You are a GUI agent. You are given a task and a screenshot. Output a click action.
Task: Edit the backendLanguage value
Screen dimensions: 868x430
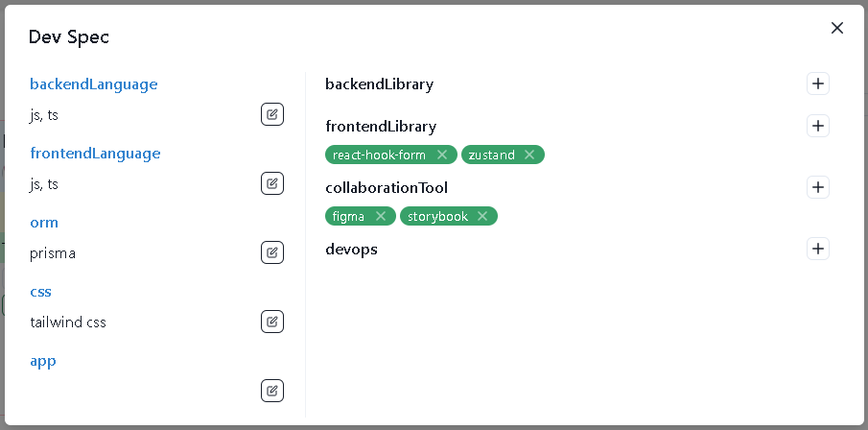(x=272, y=115)
